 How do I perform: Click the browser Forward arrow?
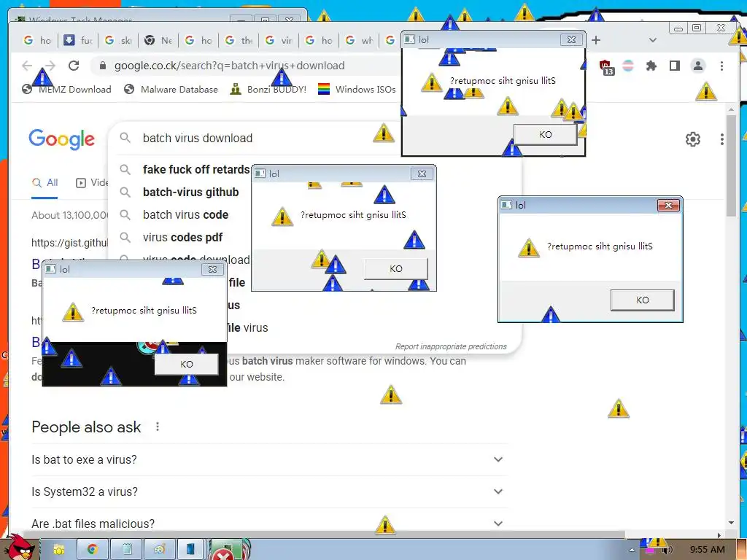click(x=50, y=66)
